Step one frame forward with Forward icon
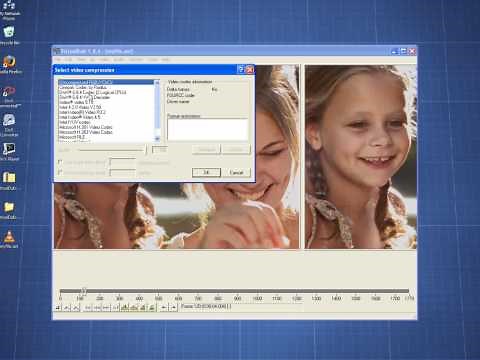The width and height of the screenshot is (480, 360). point(106,307)
